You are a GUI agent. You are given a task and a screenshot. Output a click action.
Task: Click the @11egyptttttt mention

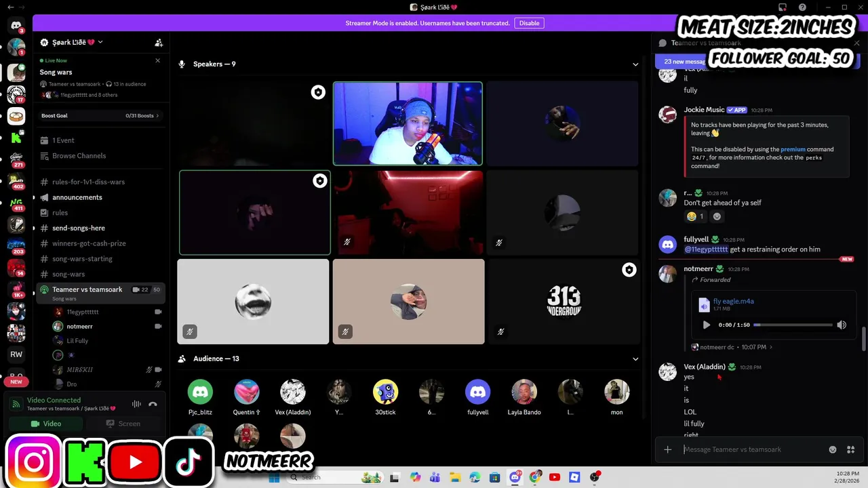tap(706, 249)
